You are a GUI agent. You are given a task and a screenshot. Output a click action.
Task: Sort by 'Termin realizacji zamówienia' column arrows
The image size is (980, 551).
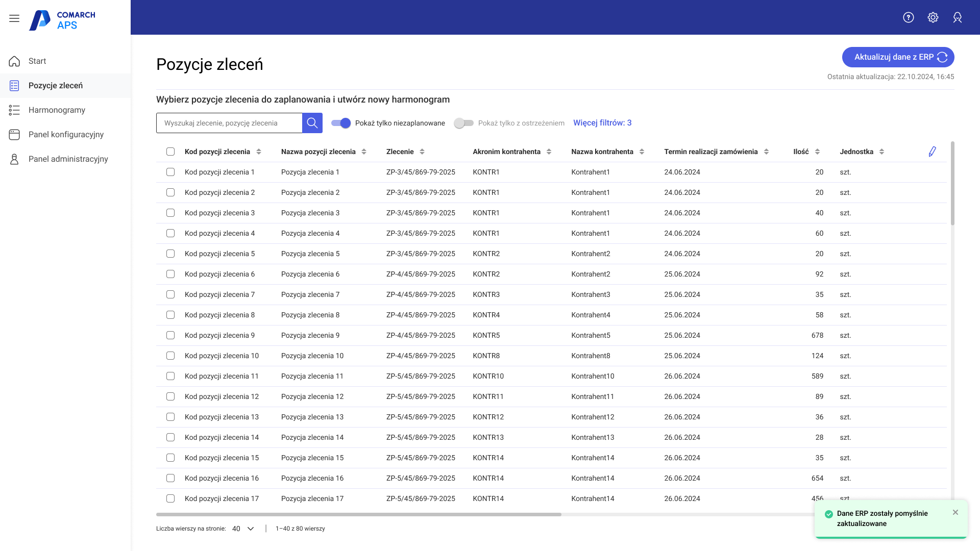(x=766, y=152)
